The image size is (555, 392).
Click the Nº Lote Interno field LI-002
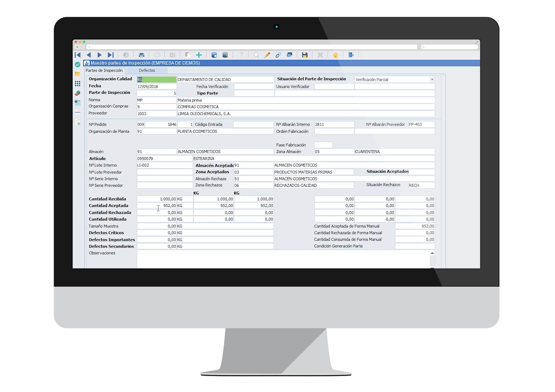(x=164, y=165)
